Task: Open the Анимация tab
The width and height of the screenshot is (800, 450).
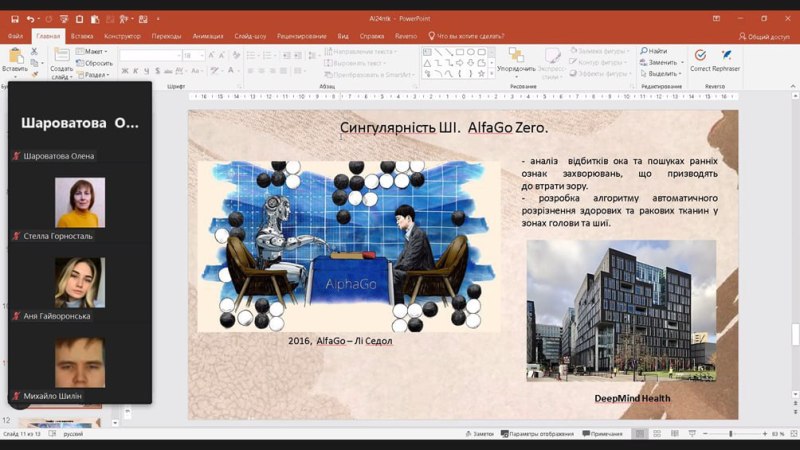Action: click(x=208, y=36)
